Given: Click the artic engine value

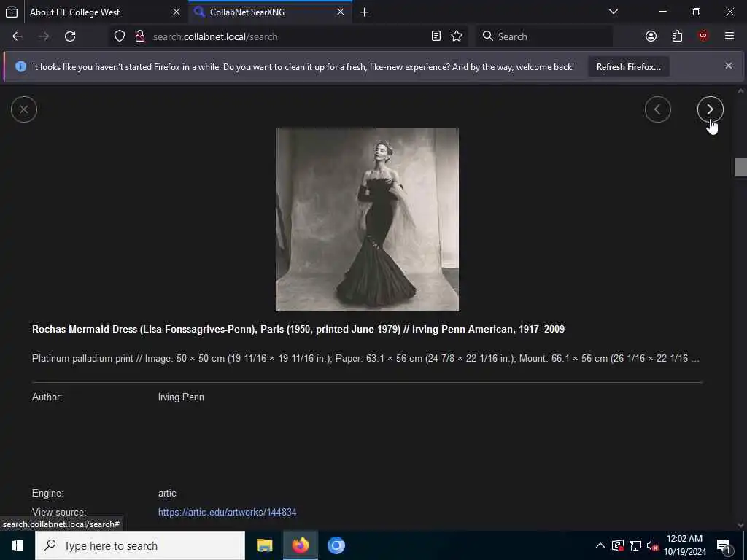Looking at the screenshot, I should click(x=167, y=494).
